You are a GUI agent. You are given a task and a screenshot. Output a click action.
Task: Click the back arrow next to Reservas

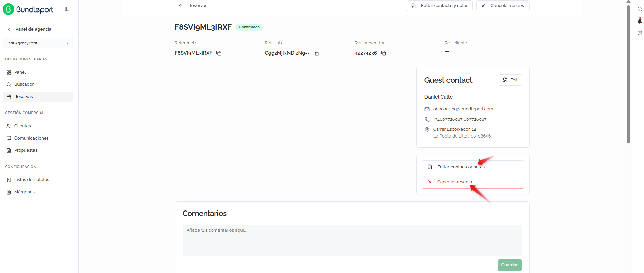(181, 6)
